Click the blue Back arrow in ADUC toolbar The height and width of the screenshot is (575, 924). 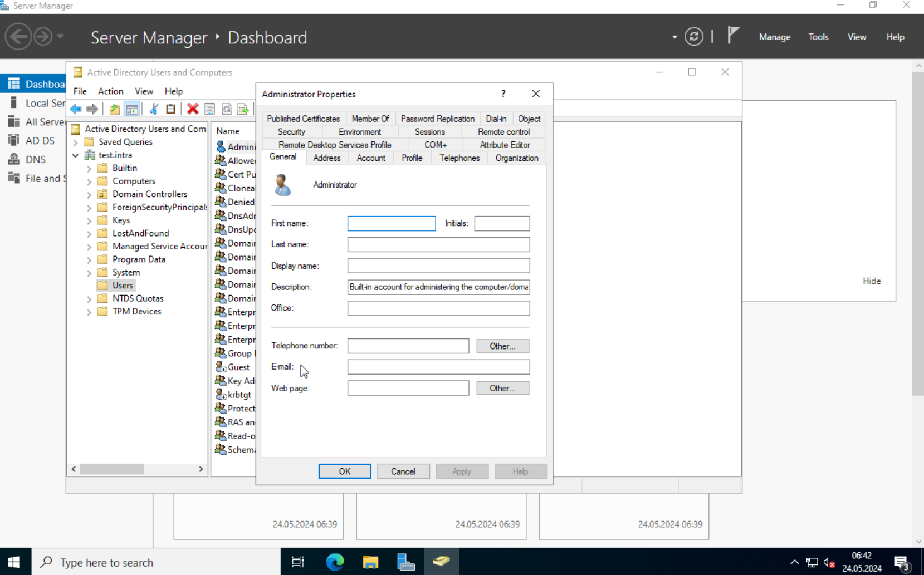point(76,109)
